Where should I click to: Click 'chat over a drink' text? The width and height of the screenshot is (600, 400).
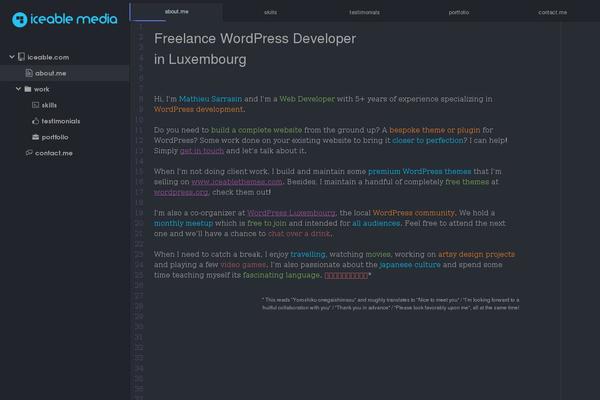coord(299,233)
